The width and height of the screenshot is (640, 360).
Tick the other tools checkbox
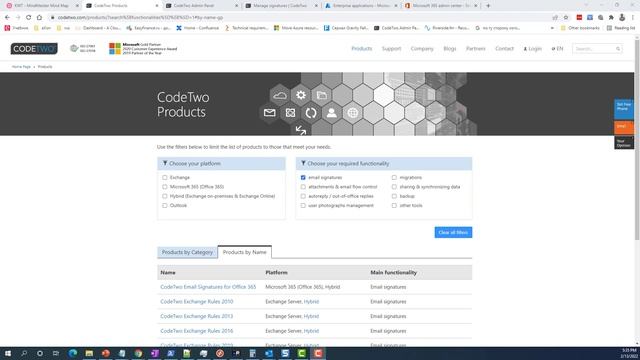(394, 206)
